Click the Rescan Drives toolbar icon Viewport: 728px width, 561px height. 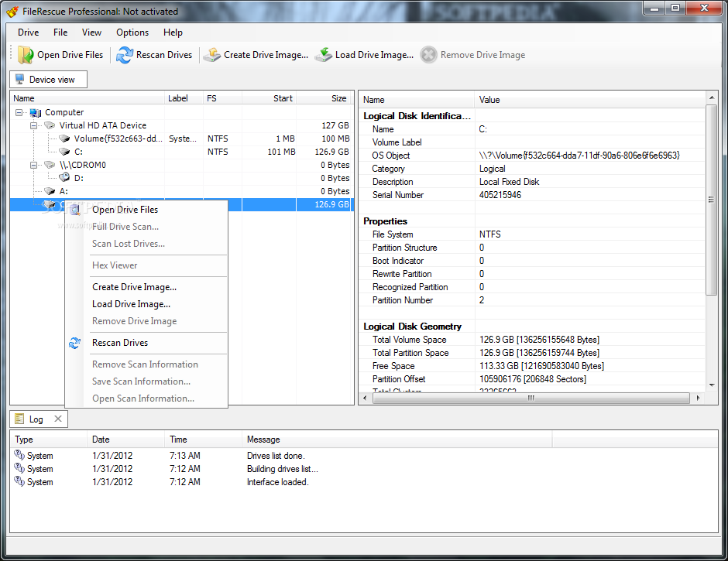pos(125,55)
